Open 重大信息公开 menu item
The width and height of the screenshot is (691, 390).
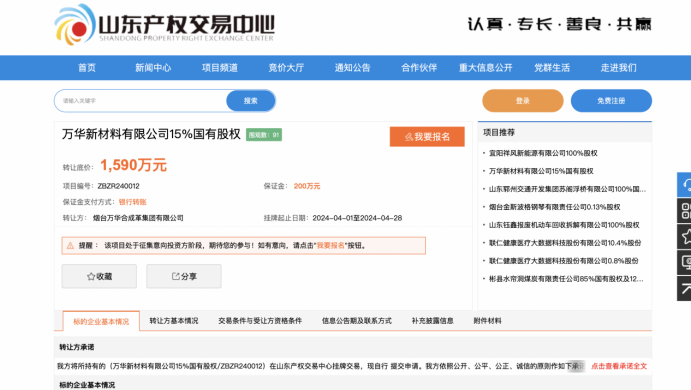[486, 68]
